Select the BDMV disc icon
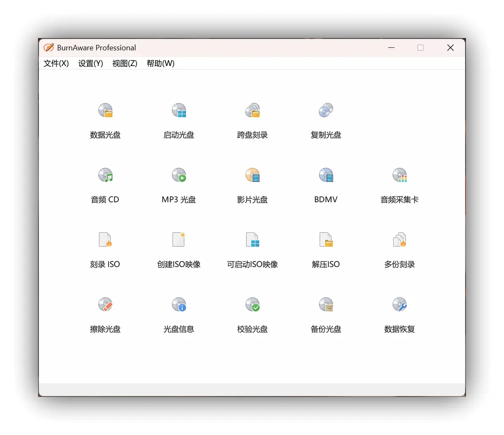 tap(326, 175)
